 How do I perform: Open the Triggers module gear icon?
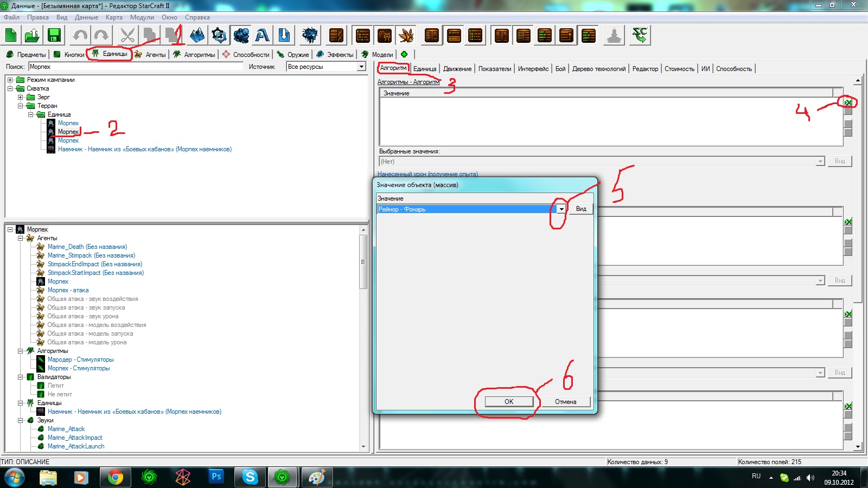point(219,36)
